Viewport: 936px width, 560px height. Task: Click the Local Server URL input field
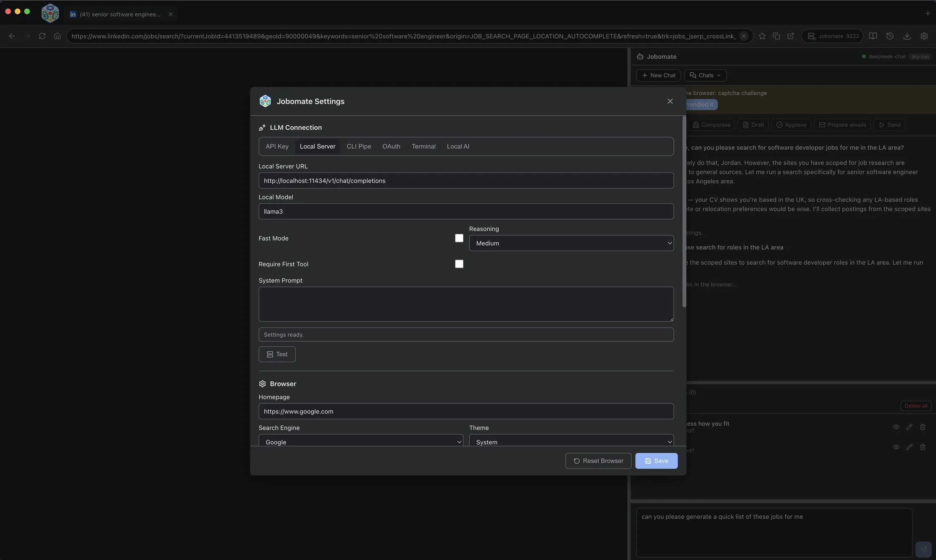click(466, 181)
